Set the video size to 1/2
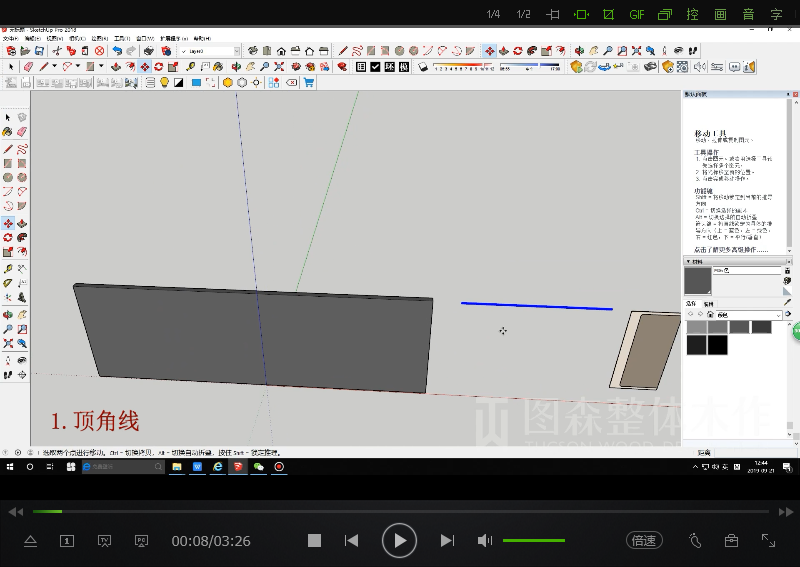Image resolution: width=800 pixels, height=567 pixels. click(523, 14)
